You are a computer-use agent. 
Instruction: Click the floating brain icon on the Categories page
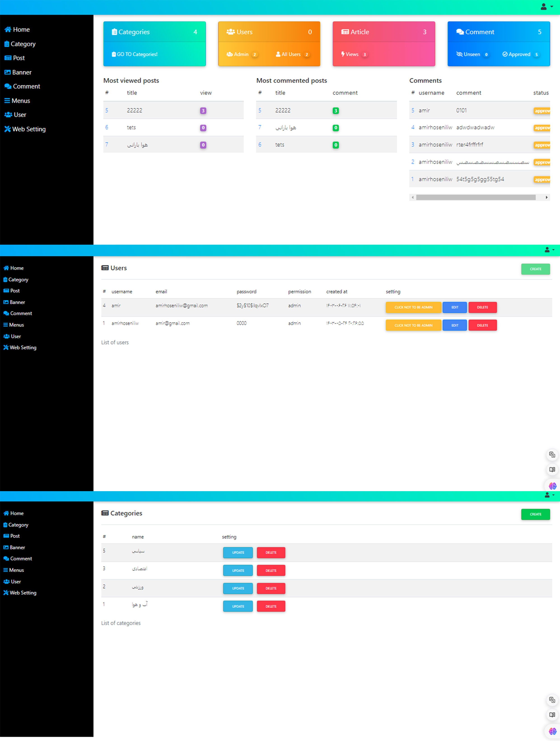click(552, 731)
